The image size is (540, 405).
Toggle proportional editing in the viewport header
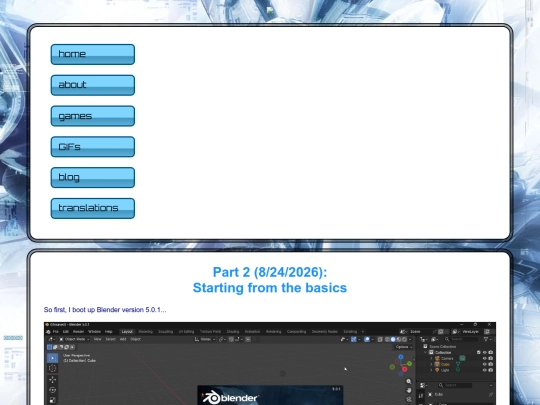point(248,339)
